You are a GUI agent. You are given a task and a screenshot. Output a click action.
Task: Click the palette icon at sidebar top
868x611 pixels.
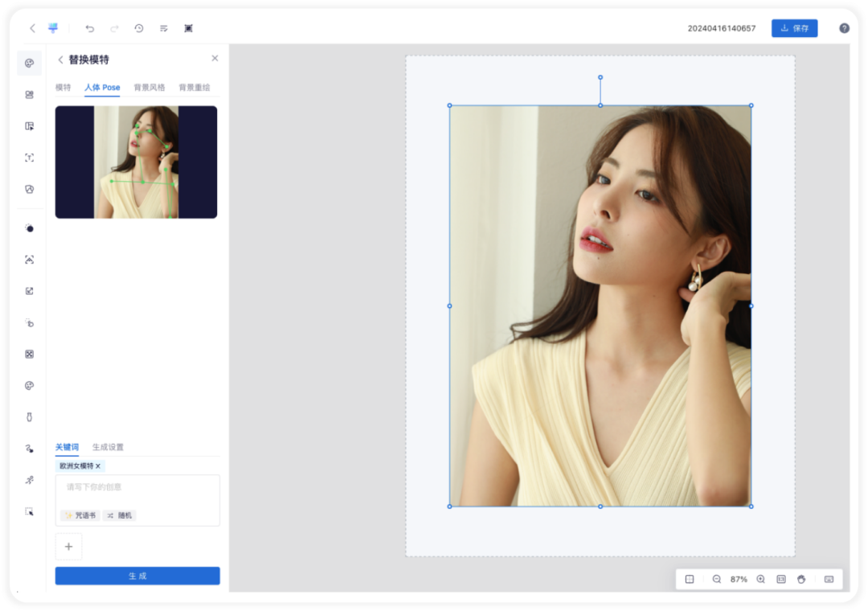coord(30,64)
